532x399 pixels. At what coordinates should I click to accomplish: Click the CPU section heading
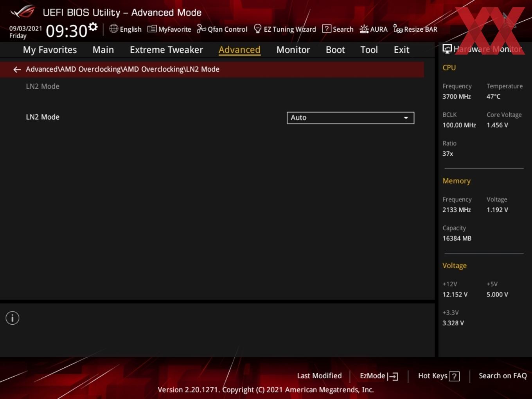pyautogui.click(x=449, y=67)
